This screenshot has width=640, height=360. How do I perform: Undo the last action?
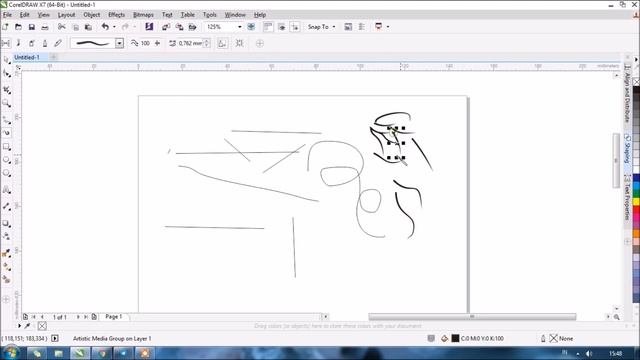click(x=105, y=27)
